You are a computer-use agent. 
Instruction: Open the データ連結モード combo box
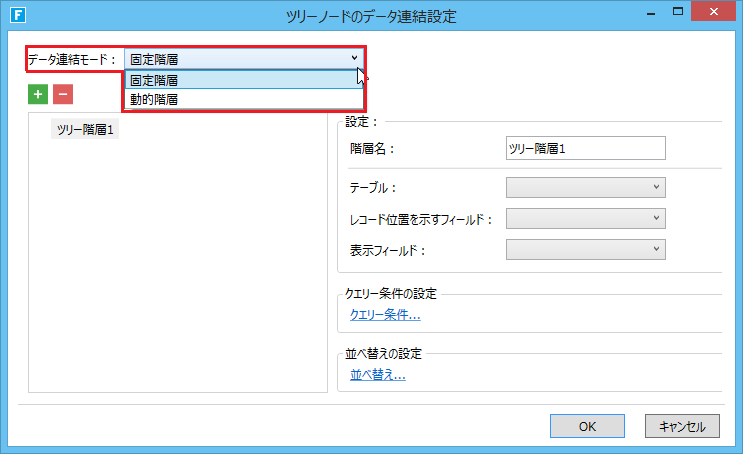244,59
